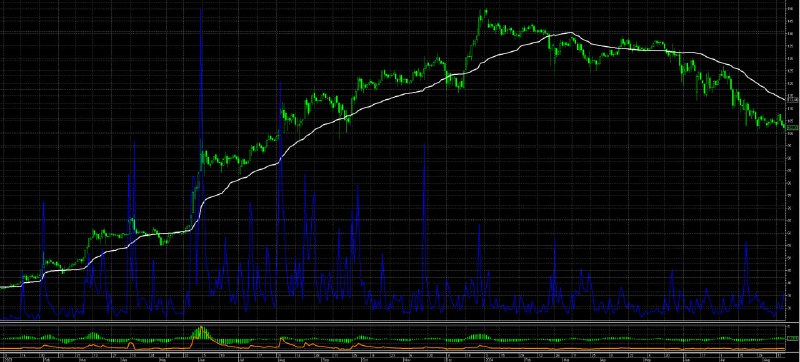Click the divider between chart and indicator panel
Image resolution: width=800 pixels, height=362 pixels.
point(393,321)
